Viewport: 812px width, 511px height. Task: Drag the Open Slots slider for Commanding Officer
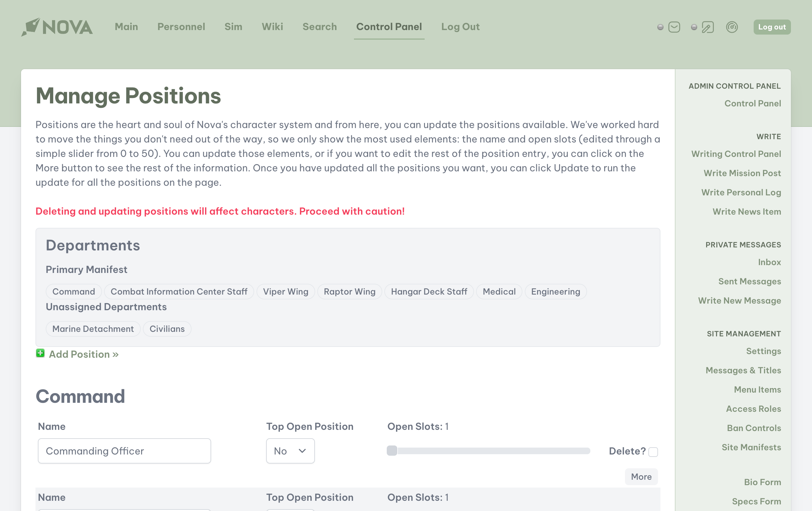point(392,451)
